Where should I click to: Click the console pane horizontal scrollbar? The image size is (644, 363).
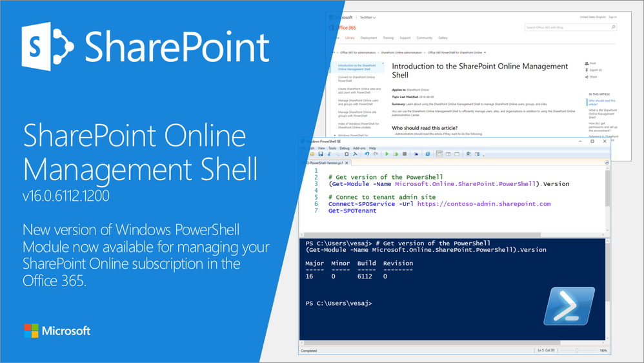pyautogui.click(x=452, y=342)
